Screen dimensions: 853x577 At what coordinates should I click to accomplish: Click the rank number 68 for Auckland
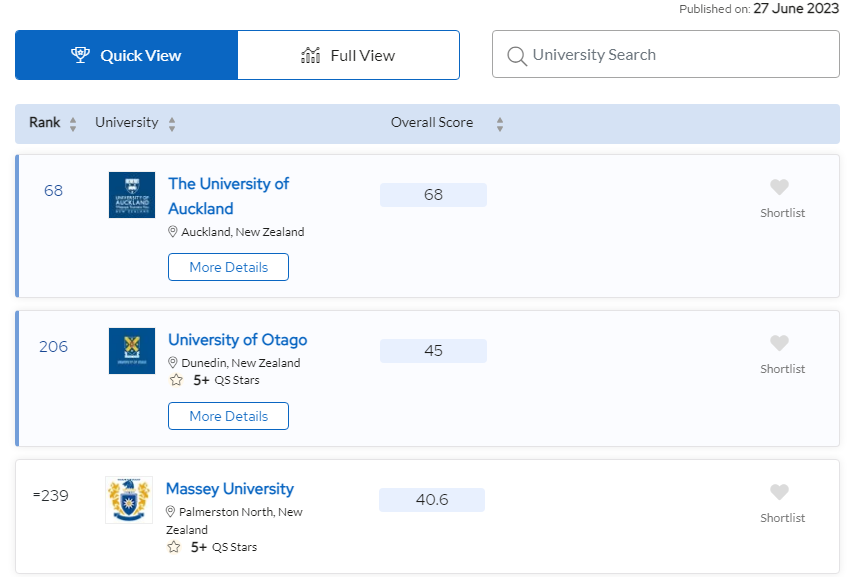(53, 190)
